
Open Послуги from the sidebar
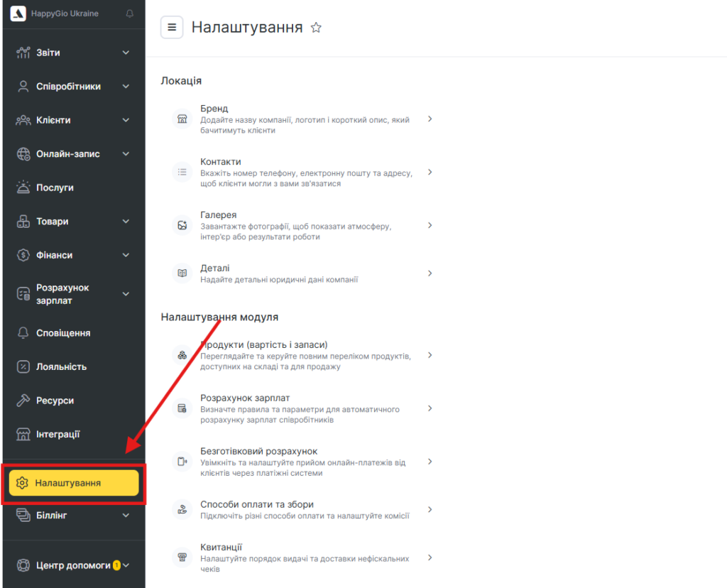coord(55,187)
